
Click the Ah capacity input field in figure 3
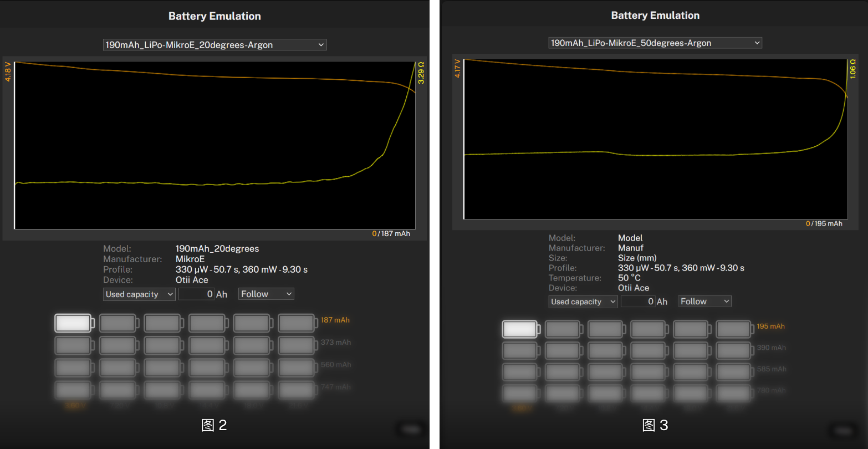point(638,302)
